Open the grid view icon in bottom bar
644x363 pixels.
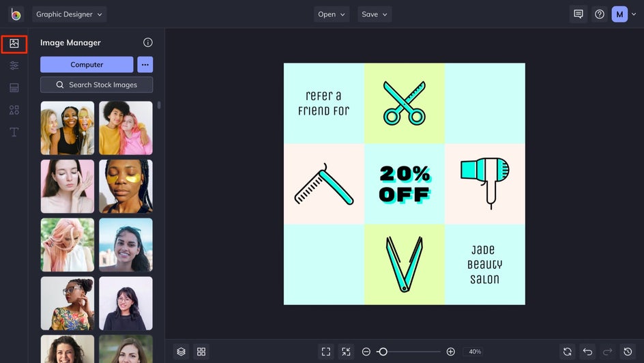tap(201, 351)
